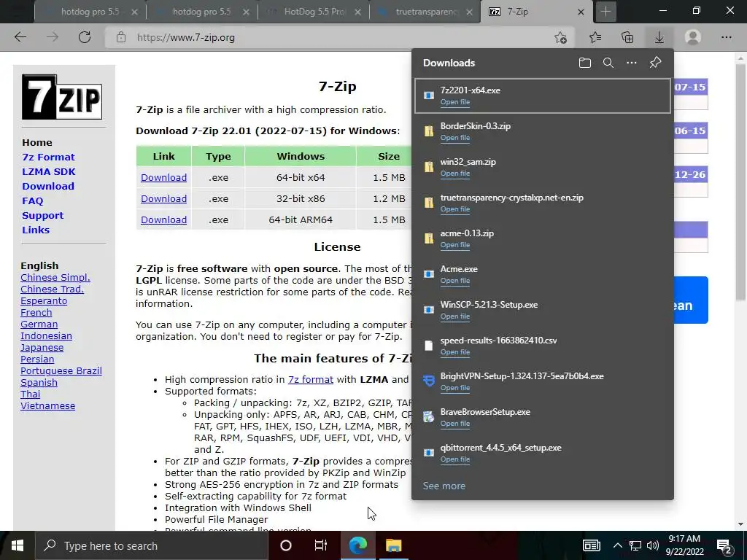The width and height of the screenshot is (747, 560).
Task: Switch language to Portuguese Brazil
Action: pos(61,371)
